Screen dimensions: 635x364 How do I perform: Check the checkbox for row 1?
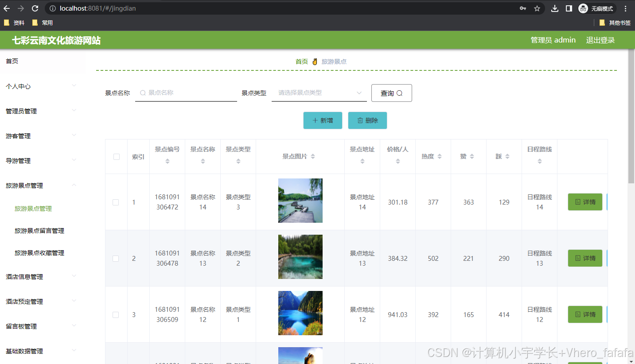coord(116,202)
